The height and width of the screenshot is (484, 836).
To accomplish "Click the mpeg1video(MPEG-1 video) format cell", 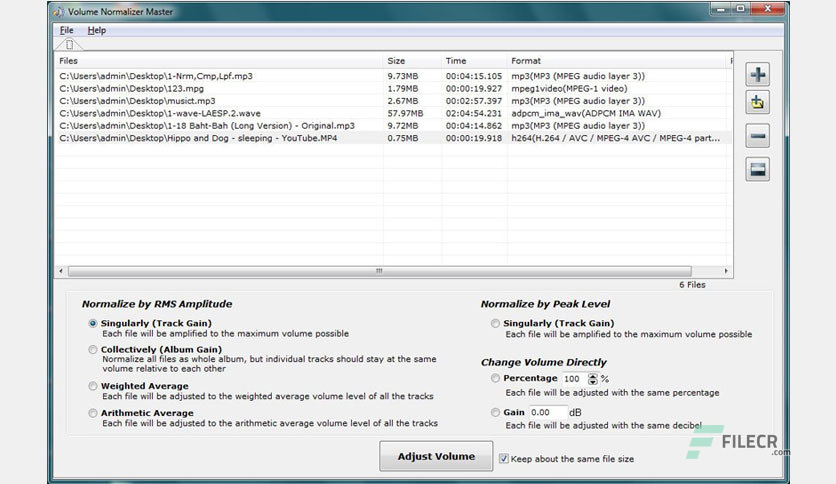I will (569, 88).
